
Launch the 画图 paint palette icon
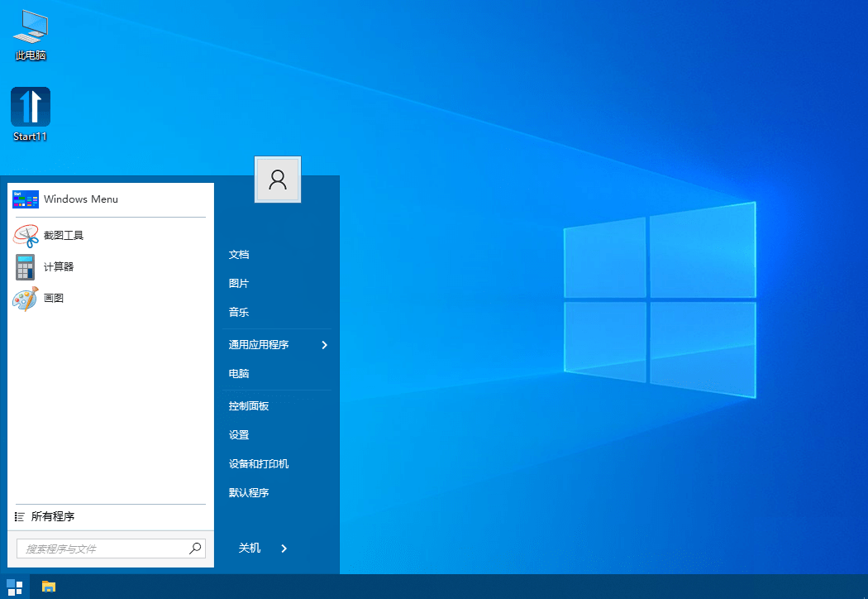pos(26,299)
